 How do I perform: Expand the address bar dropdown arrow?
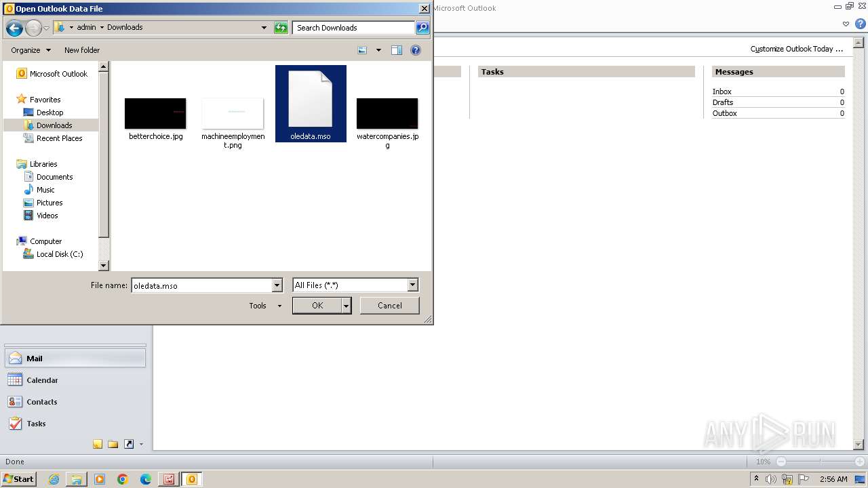[x=264, y=28]
